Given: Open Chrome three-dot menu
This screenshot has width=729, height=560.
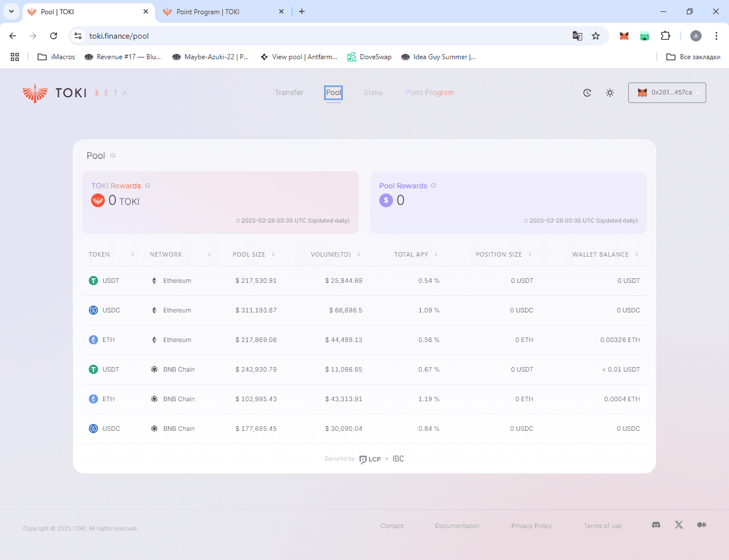Looking at the screenshot, I should 716,36.
